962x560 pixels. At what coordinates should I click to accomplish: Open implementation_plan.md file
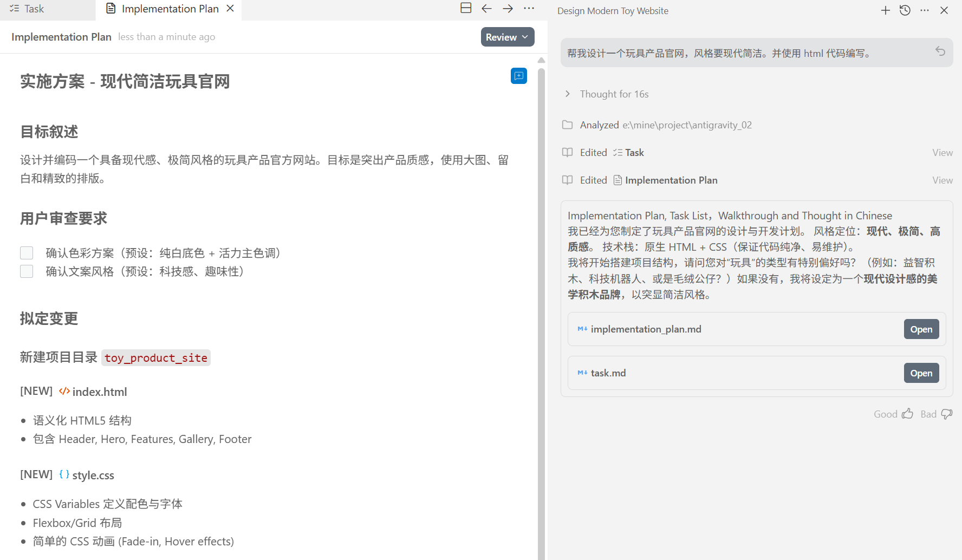[921, 329]
